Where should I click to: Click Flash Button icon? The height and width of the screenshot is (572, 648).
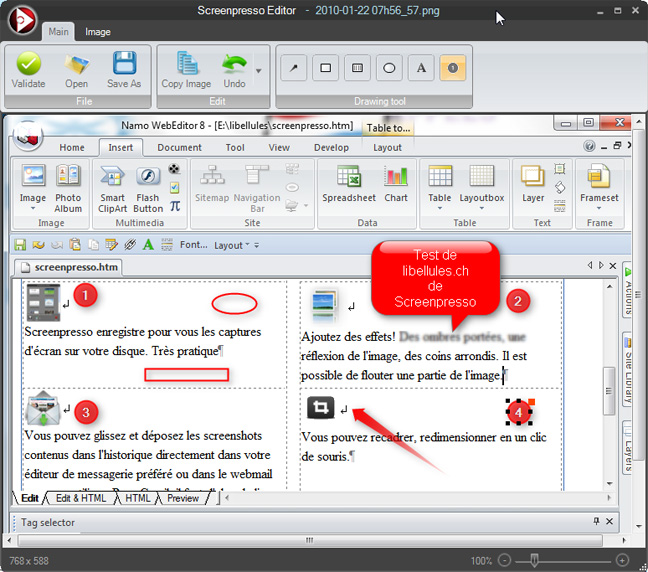[x=148, y=176]
